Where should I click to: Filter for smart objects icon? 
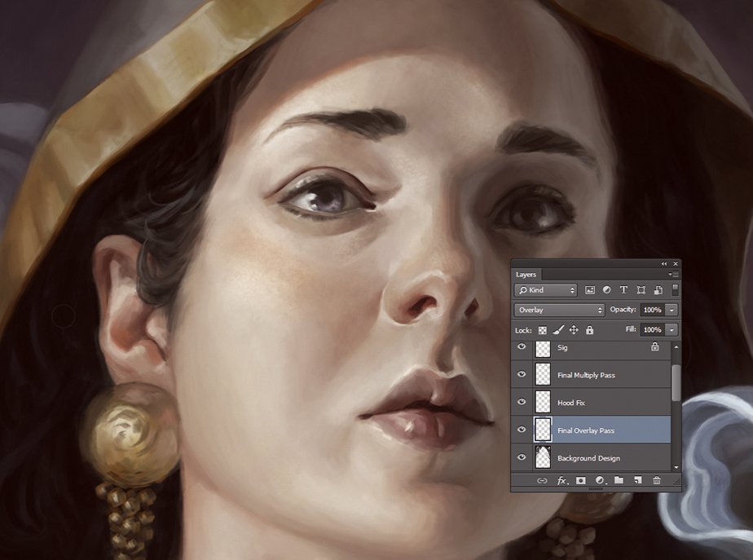click(658, 290)
